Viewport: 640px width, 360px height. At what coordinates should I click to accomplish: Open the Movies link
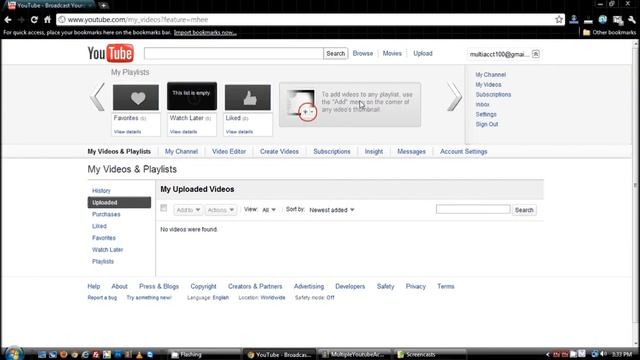(x=392, y=53)
